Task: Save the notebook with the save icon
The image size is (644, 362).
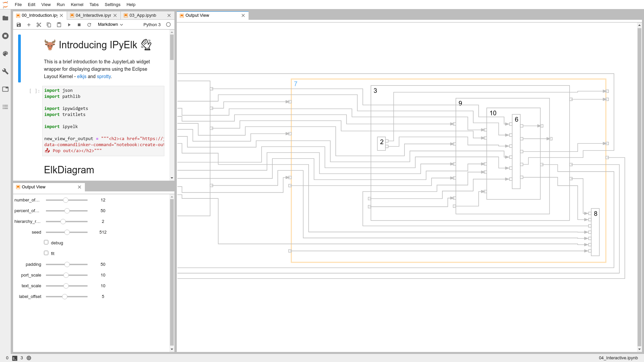Action: 19,25
